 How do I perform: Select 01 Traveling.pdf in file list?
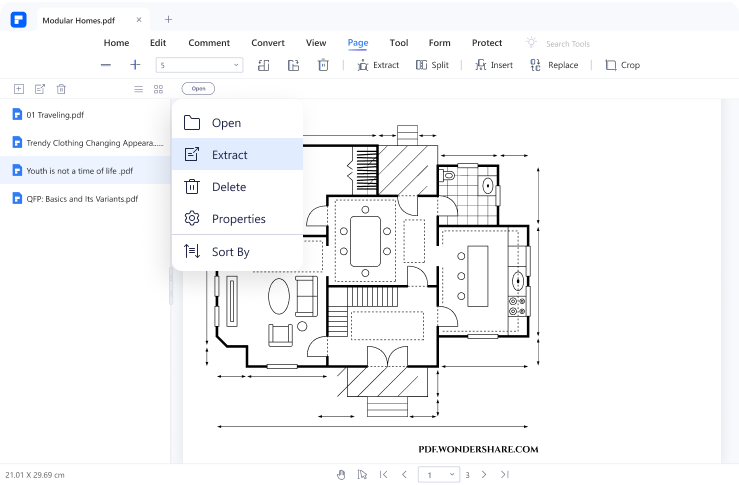point(85,115)
